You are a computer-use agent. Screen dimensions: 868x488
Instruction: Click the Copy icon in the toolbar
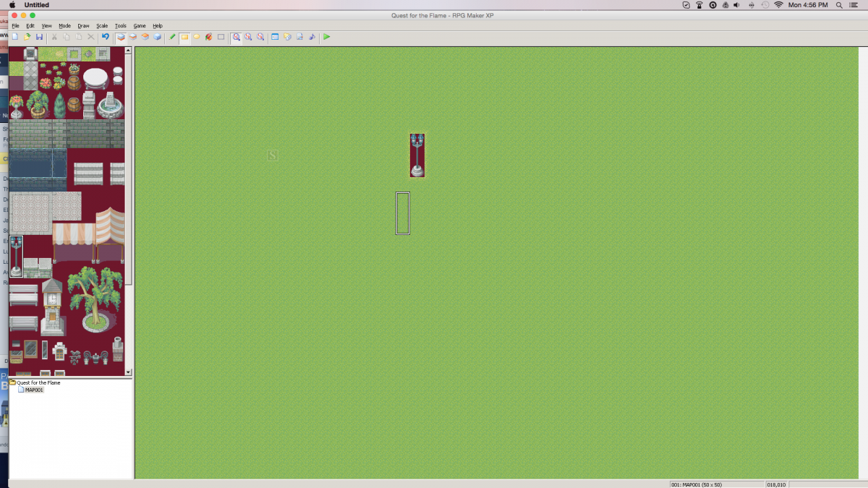click(67, 37)
